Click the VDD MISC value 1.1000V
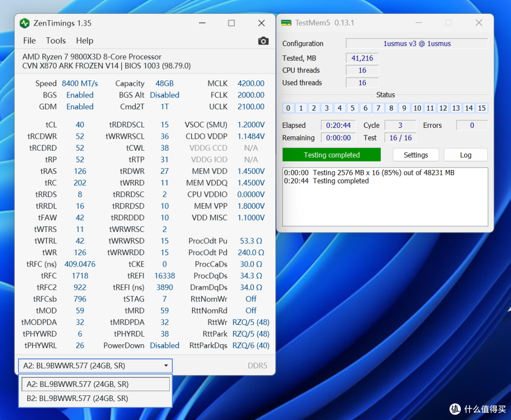This screenshot has height=420, width=511. tap(251, 217)
